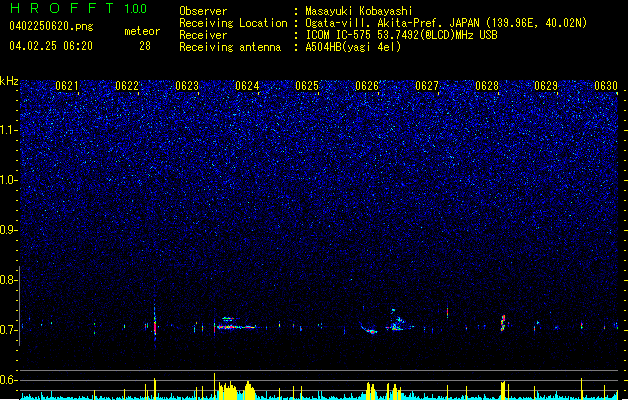This screenshot has width=629, height=400.
Task: Click the 0.7 kHz axis label
Action: click(9, 330)
